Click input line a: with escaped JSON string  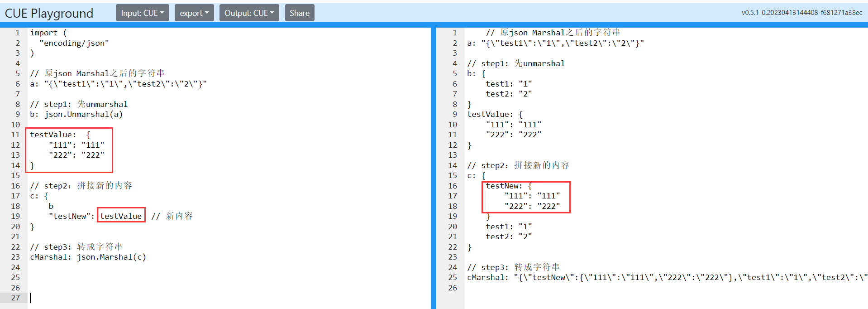click(119, 84)
